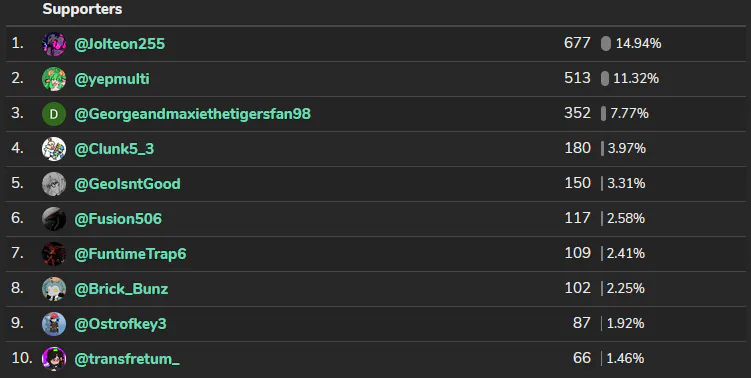The image size is (751, 378).
Task: Visit the @Jolteon255 profile link
Action: tap(120, 44)
